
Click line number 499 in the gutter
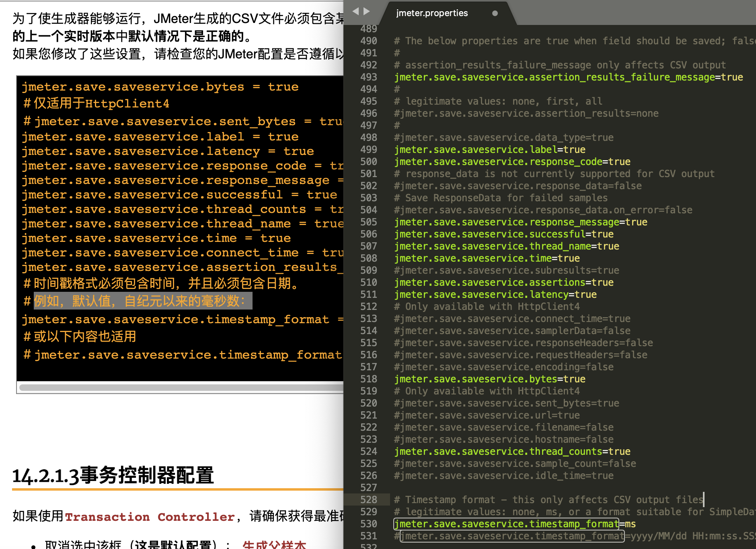coord(368,149)
